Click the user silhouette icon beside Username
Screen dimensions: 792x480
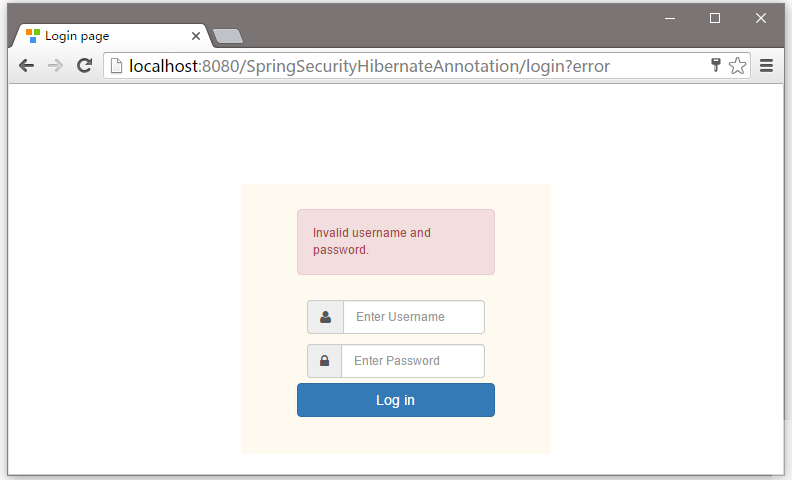325,317
